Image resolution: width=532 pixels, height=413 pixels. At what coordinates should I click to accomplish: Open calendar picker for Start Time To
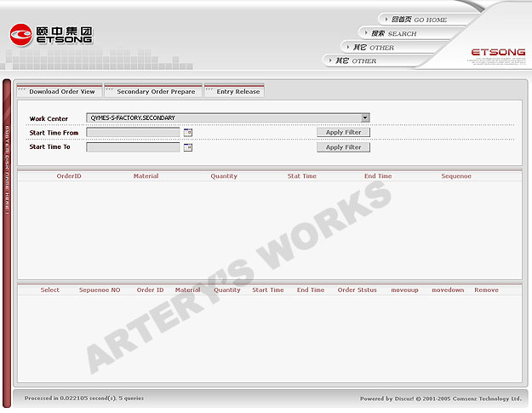tap(188, 147)
